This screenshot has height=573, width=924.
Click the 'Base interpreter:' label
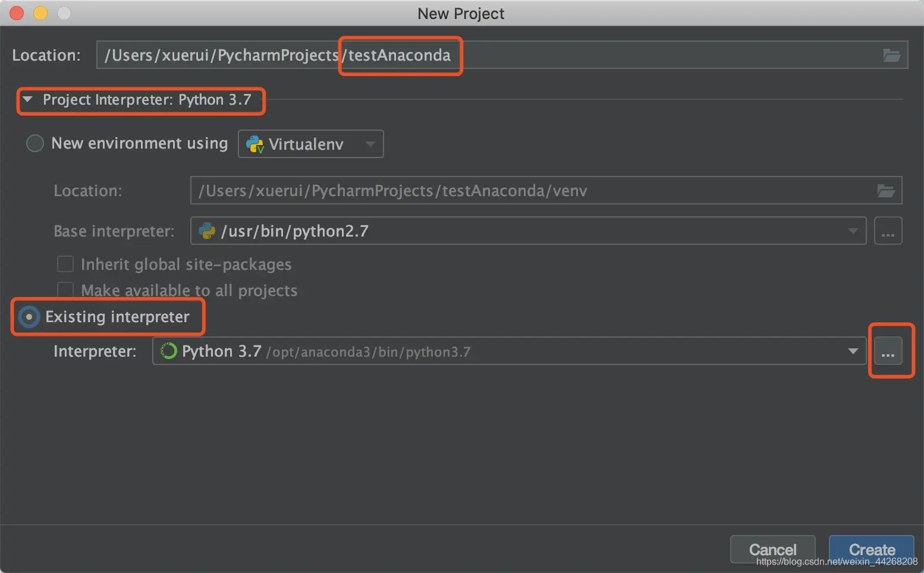[114, 231]
